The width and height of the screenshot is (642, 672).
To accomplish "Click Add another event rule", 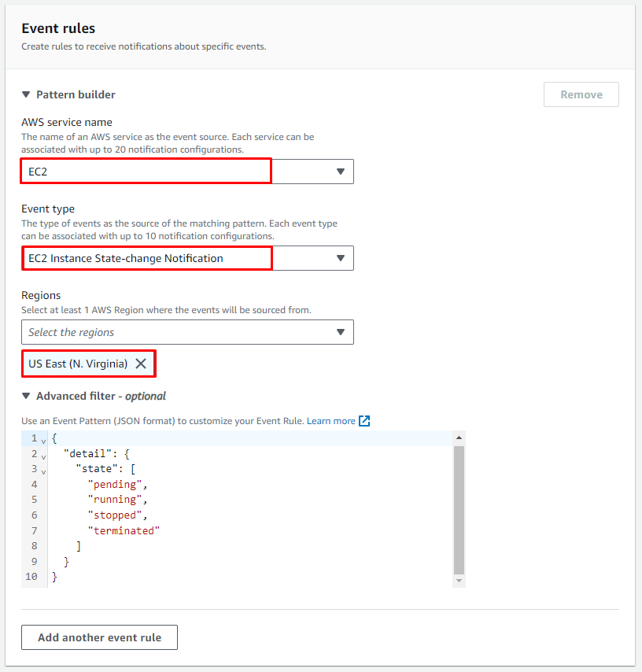I will [99, 637].
